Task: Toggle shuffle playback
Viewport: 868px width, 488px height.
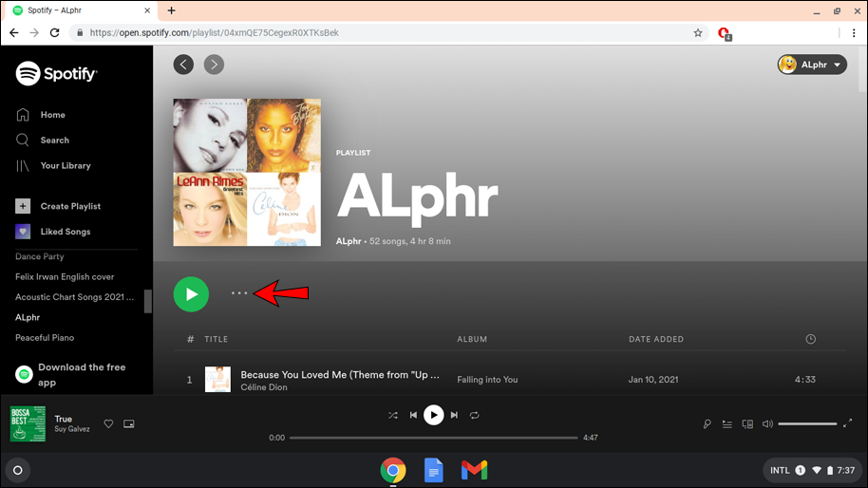Action: coord(393,415)
